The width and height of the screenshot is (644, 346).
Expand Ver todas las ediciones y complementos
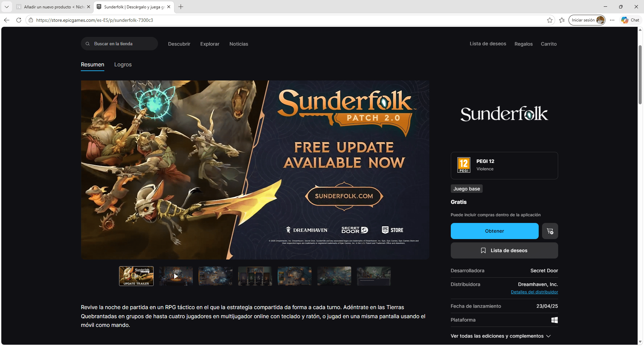click(x=500, y=336)
